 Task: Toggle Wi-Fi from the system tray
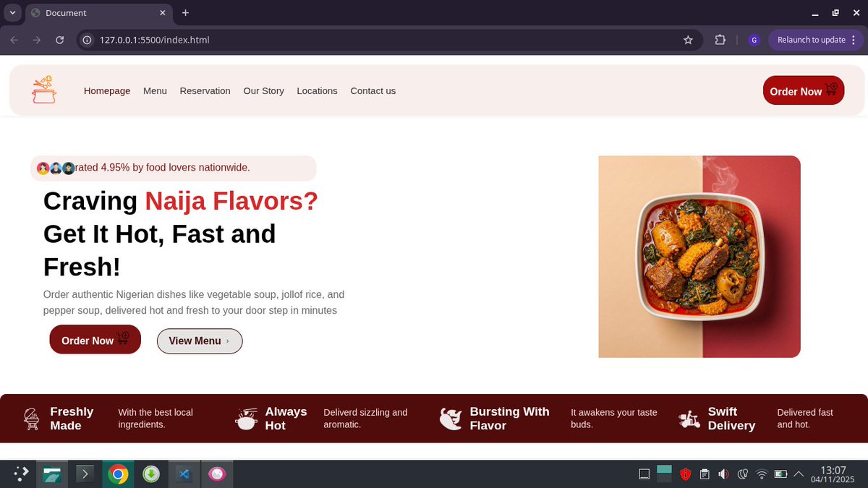[762, 474]
